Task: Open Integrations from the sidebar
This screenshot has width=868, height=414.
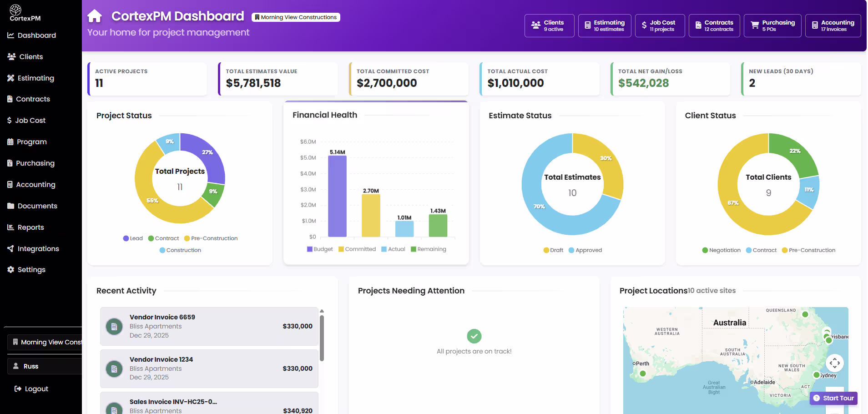Action: (x=37, y=248)
